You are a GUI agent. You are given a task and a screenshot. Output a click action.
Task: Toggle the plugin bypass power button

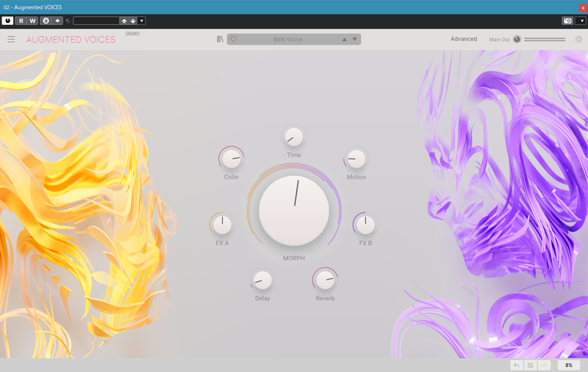tap(7, 21)
